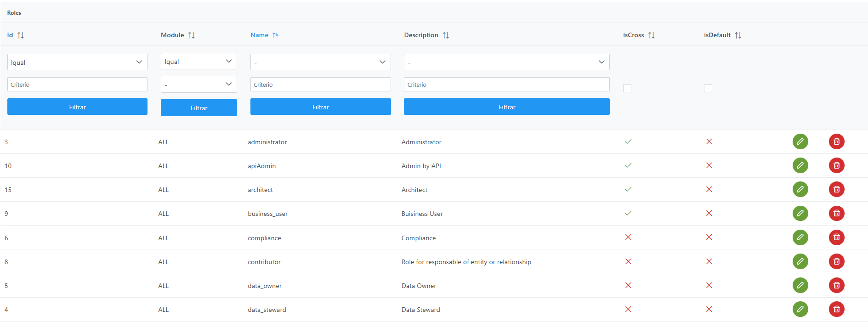Edit the data_owner role
The width and height of the screenshot is (868, 322).
tap(800, 285)
